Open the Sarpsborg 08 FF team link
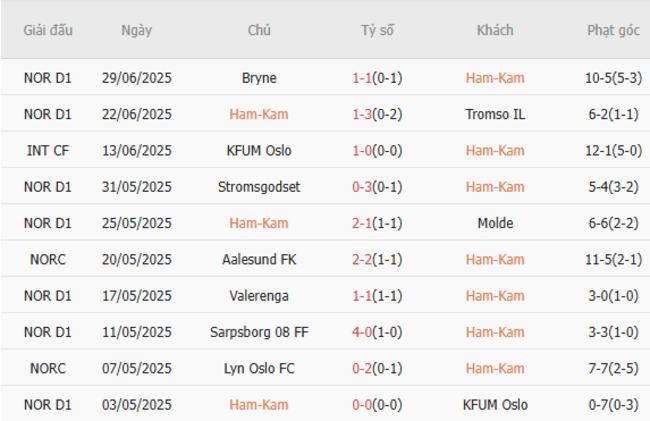The width and height of the screenshot is (650, 421). (x=259, y=332)
